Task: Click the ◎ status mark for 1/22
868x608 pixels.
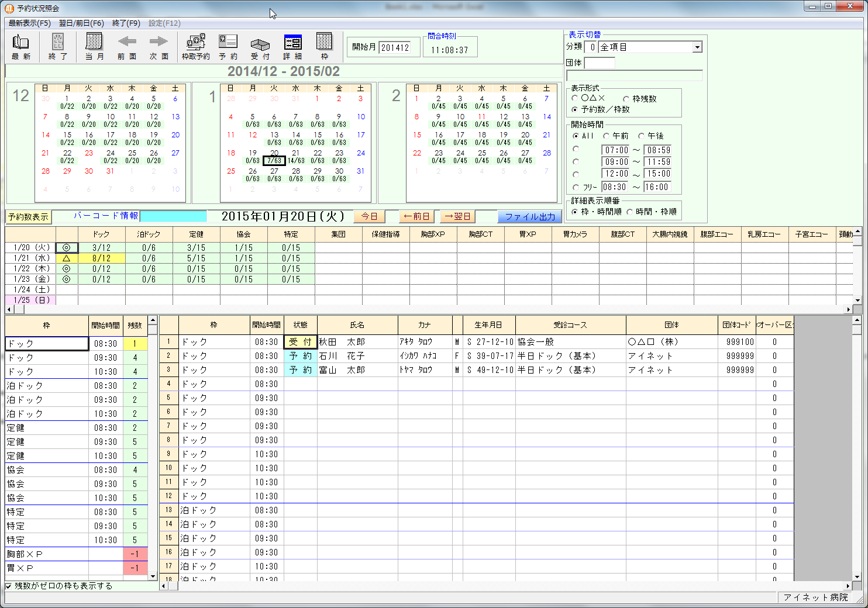Action: click(x=67, y=268)
